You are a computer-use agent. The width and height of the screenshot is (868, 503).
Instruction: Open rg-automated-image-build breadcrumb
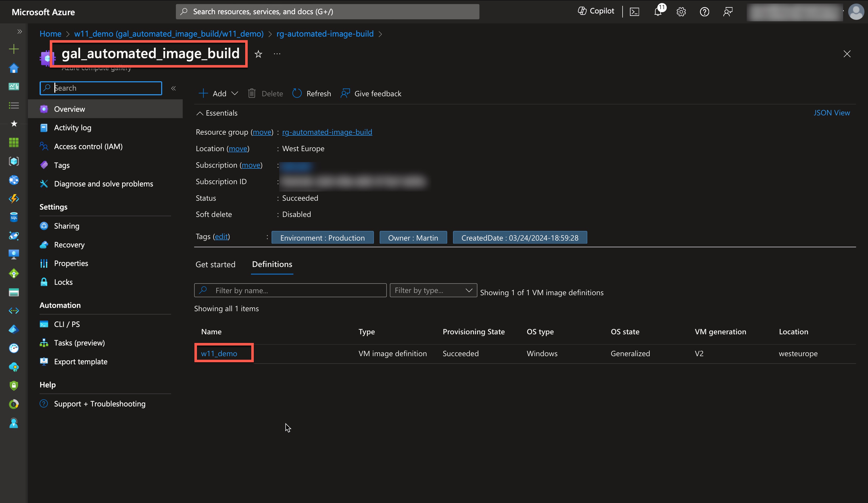pos(325,34)
